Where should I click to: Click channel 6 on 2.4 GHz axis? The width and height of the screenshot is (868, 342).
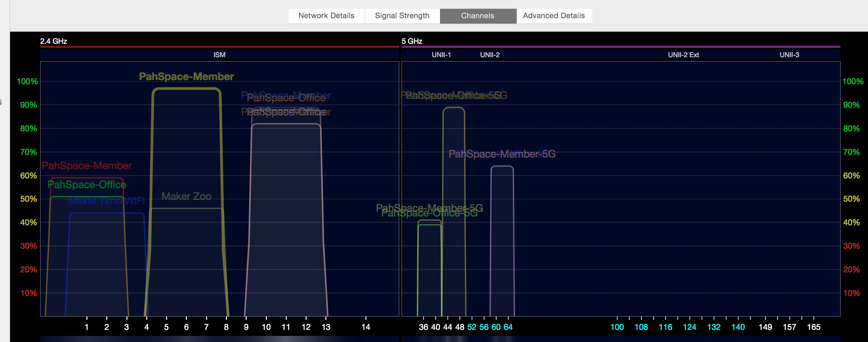click(x=186, y=327)
